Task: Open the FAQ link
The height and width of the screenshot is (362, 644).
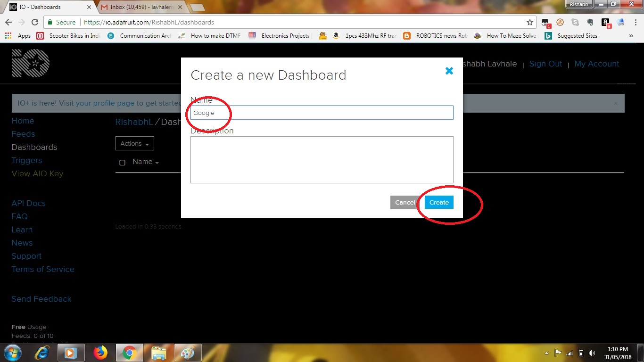Action: point(20,216)
